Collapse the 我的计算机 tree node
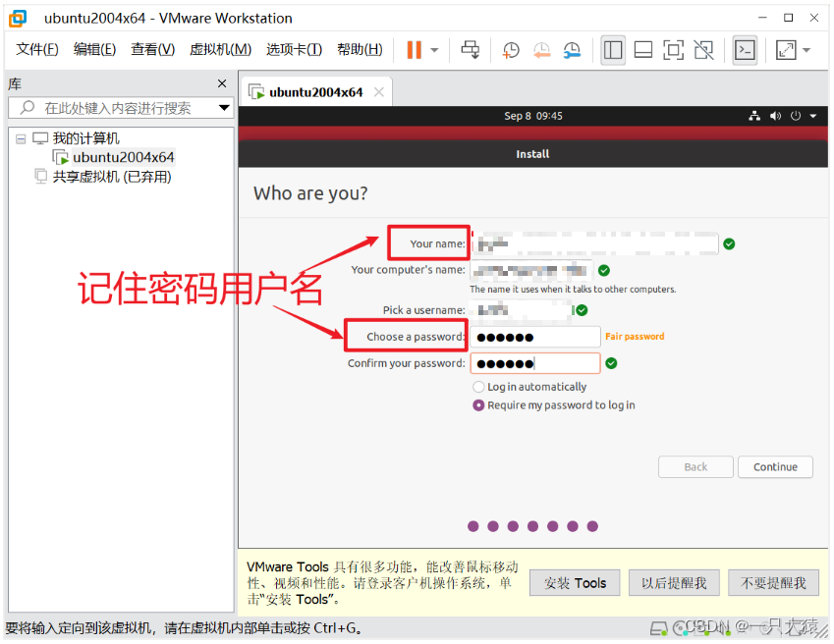Image resolution: width=834 pixels, height=644 pixels. pyautogui.click(x=21, y=139)
